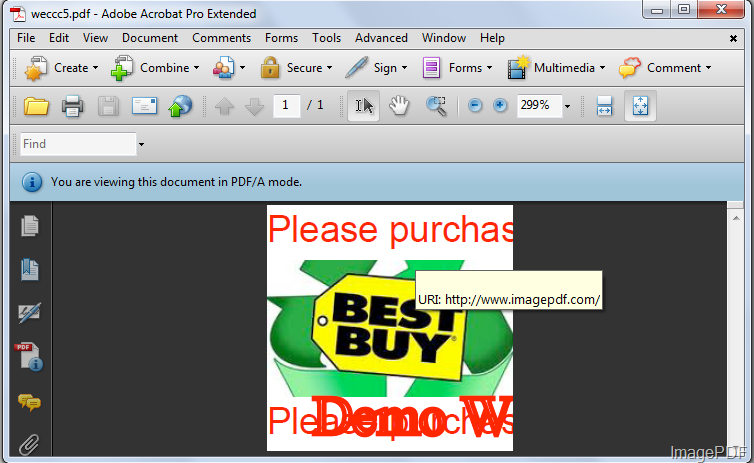
Task: Click the 299% zoom value field
Action: coord(540,105)
